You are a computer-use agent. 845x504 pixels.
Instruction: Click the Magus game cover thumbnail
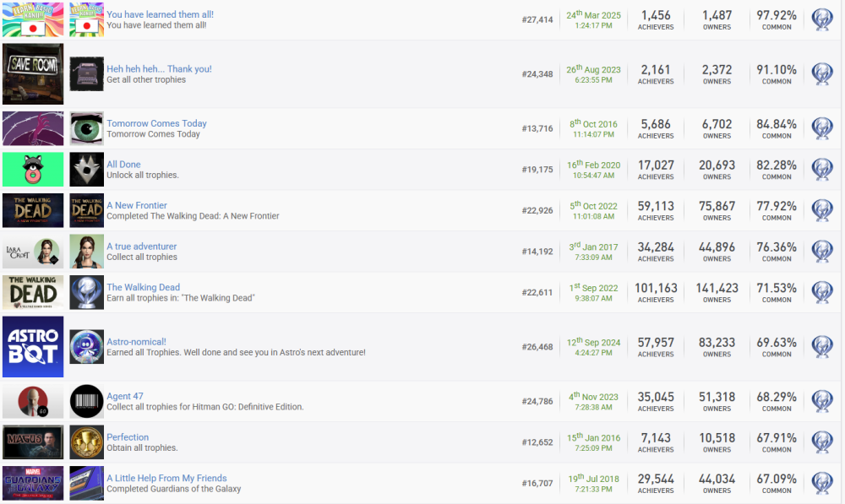pyautogui.click(x=33, y=442)
